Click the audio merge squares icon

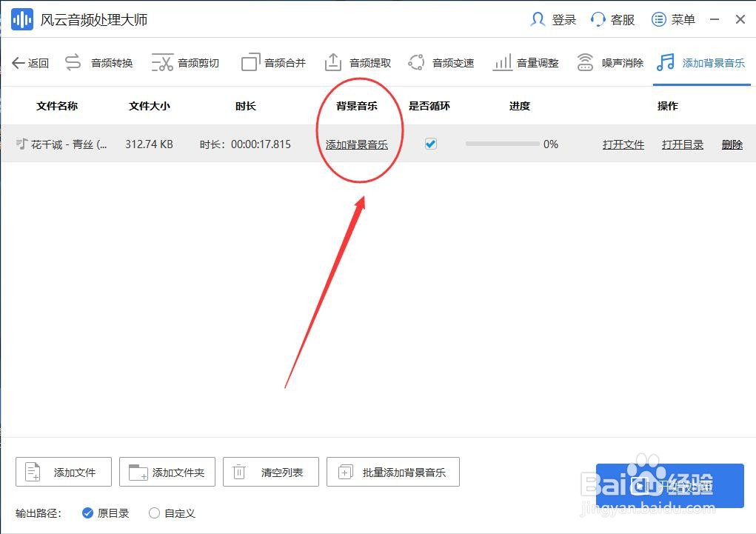pos(250,63)
